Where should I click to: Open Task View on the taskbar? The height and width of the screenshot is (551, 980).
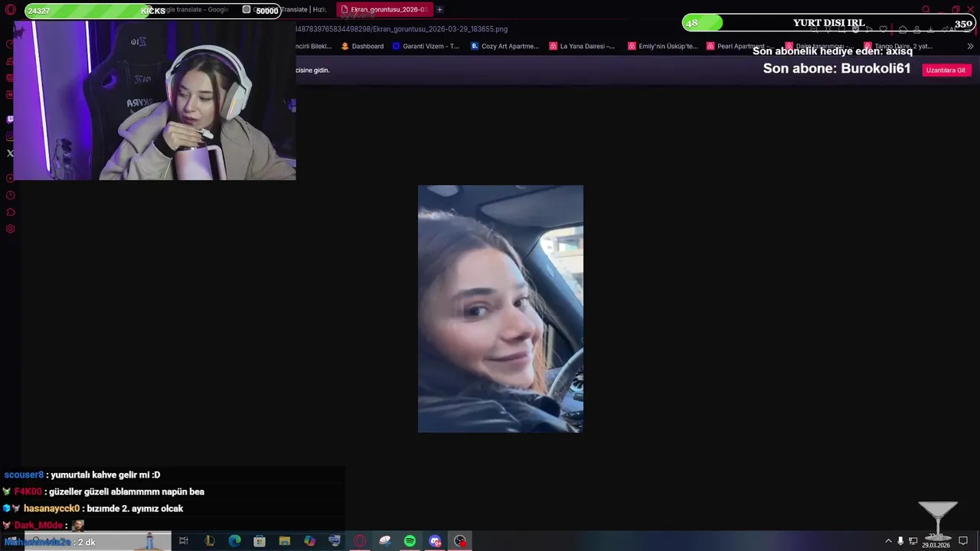pyautogui.click(x=184, y=541)
